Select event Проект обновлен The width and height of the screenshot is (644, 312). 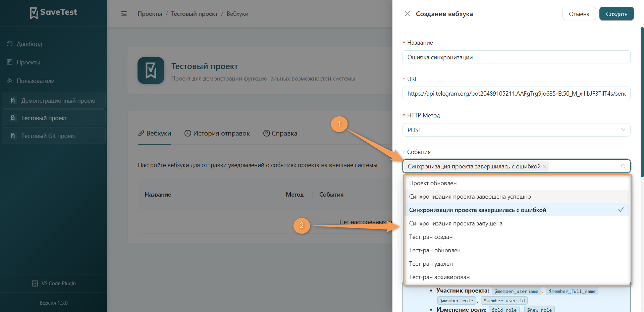[x=517, y=183]
